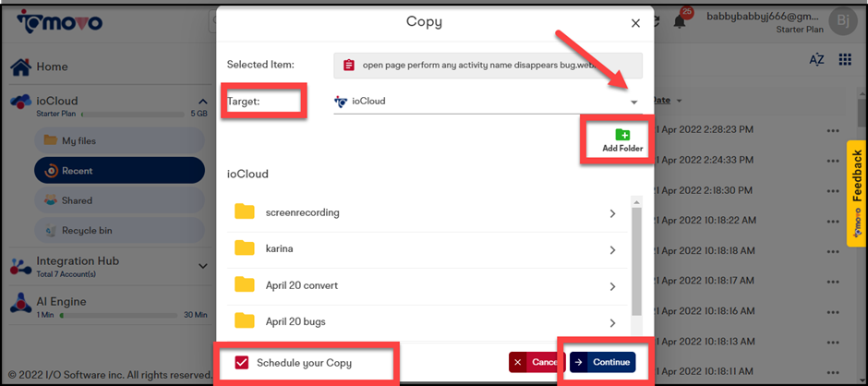Screen dimensions: 868x386
Task: Click the Add Folder button label
Action: click(x=622, y=149)
